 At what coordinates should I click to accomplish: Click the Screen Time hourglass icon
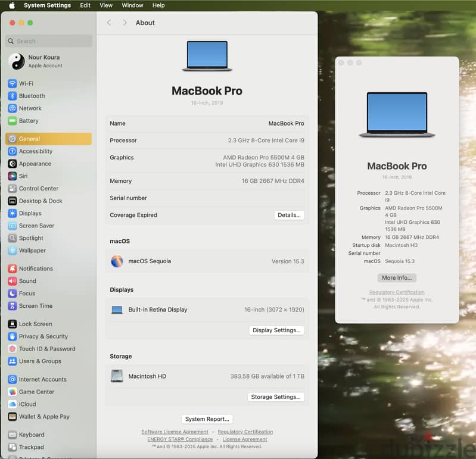pos(12,306)
